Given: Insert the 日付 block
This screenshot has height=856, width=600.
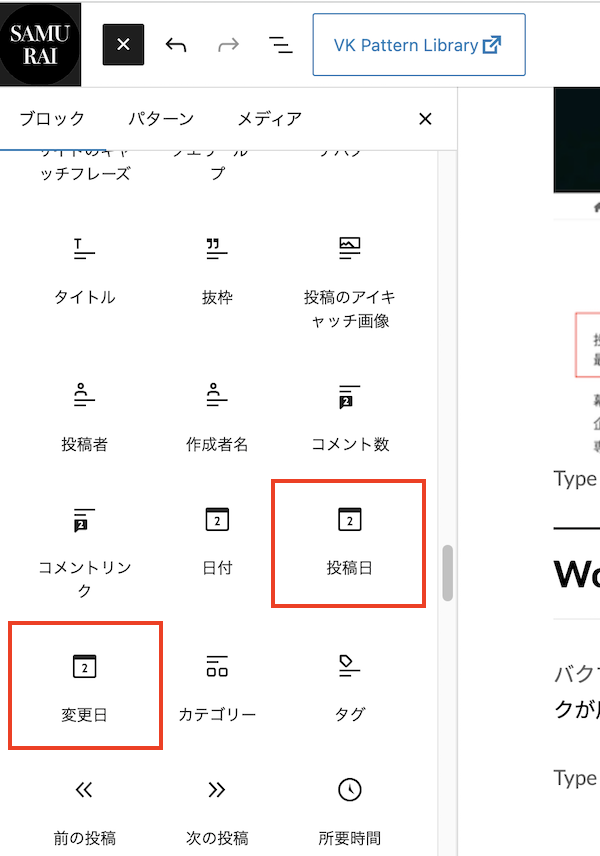Looking at the screenshot, I should (x=217, y=543).
